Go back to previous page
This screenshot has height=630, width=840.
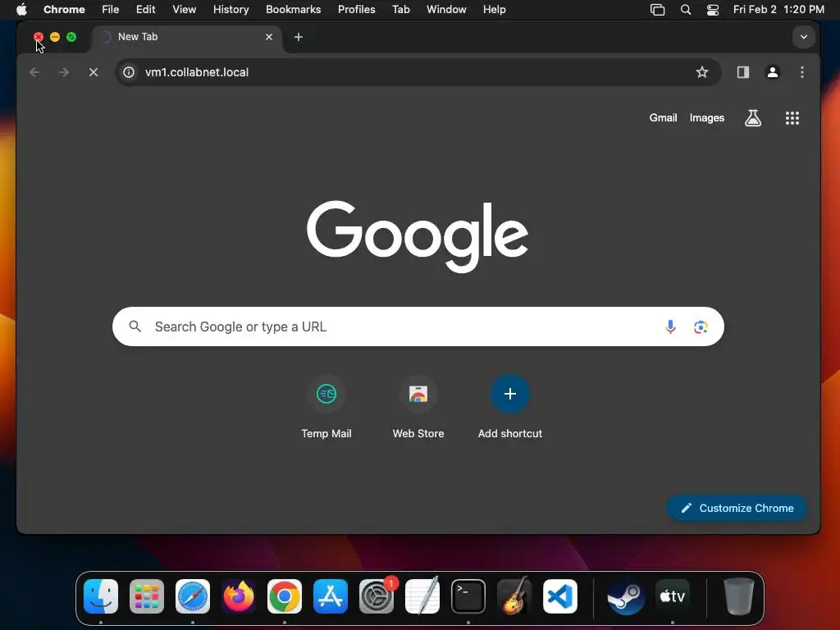pos(35,72)
